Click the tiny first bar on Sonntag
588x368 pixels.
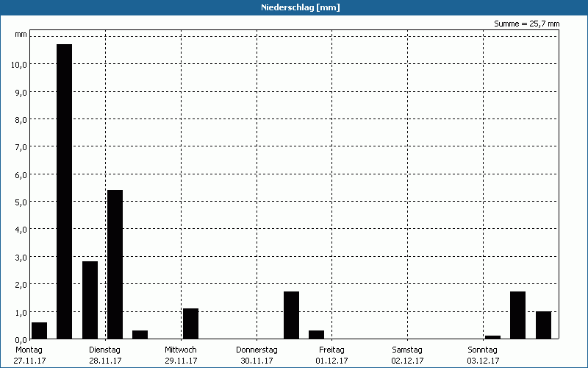pos(492,337)
